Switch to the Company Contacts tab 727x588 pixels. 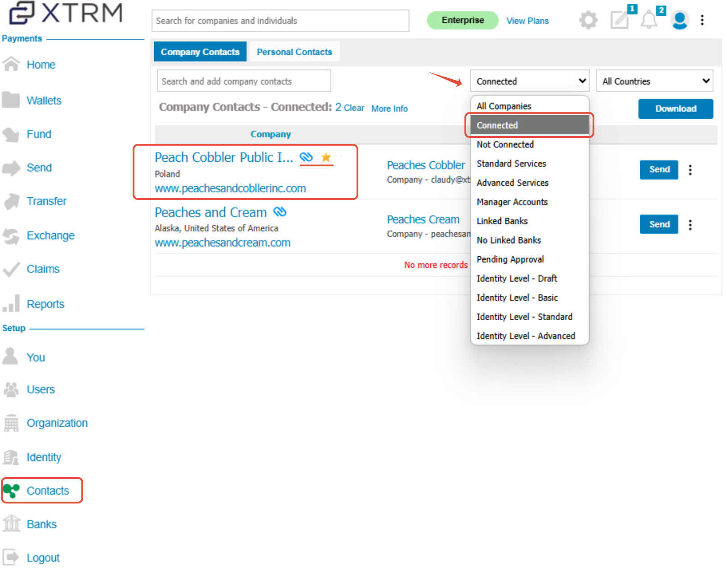click(x=200, y=52)
